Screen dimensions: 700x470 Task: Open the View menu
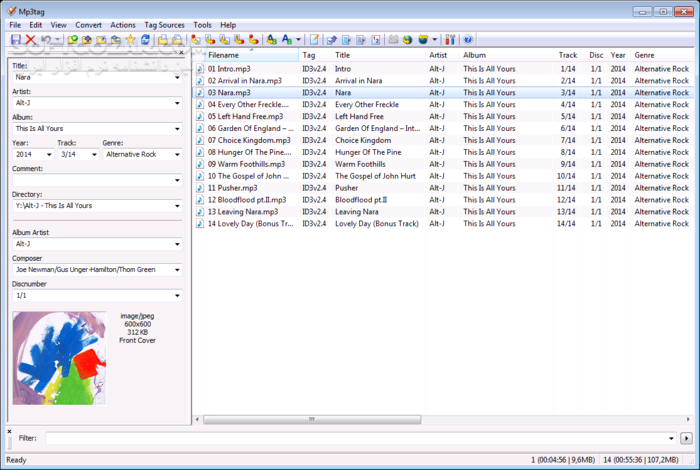click(58, 25)
